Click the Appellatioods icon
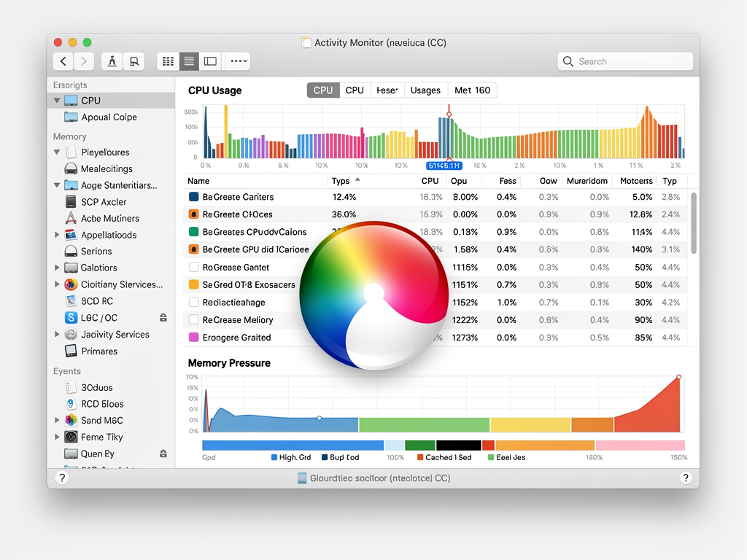 (71, 235)
